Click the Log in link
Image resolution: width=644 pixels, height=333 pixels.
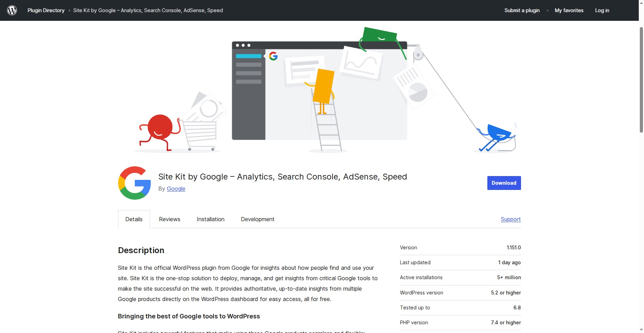click(x=602, y=10)
